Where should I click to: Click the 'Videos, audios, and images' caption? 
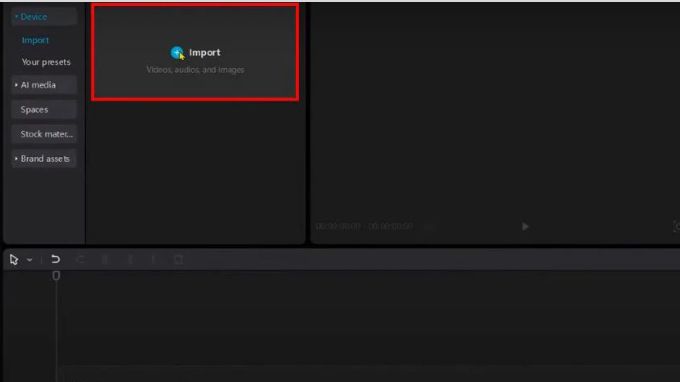(x=195, y=70)
